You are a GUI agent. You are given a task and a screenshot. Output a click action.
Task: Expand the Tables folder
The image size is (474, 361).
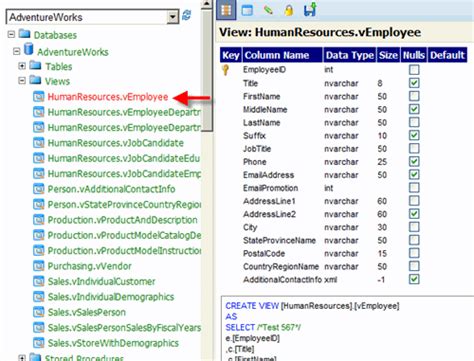pos(22,66)
